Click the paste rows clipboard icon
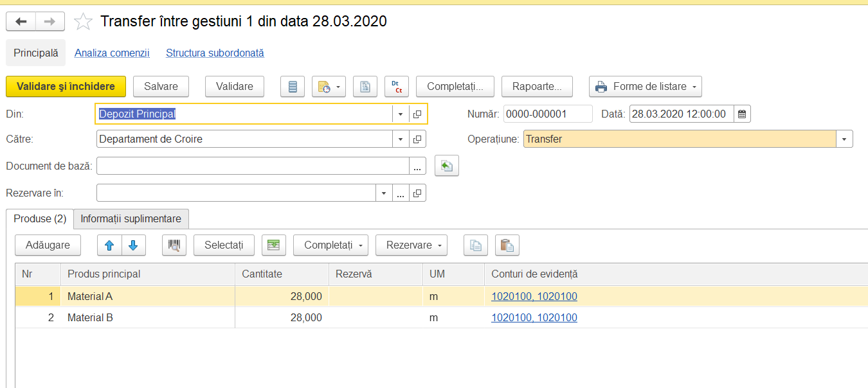The image size is (868, 388). [x=507, y=245]
